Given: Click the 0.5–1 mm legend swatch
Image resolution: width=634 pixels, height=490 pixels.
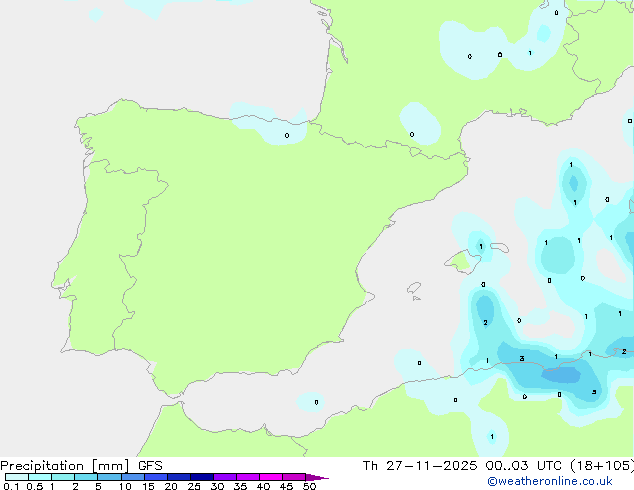Looking at the screenshot, I should pyautogui.click(x=40, y=477).
